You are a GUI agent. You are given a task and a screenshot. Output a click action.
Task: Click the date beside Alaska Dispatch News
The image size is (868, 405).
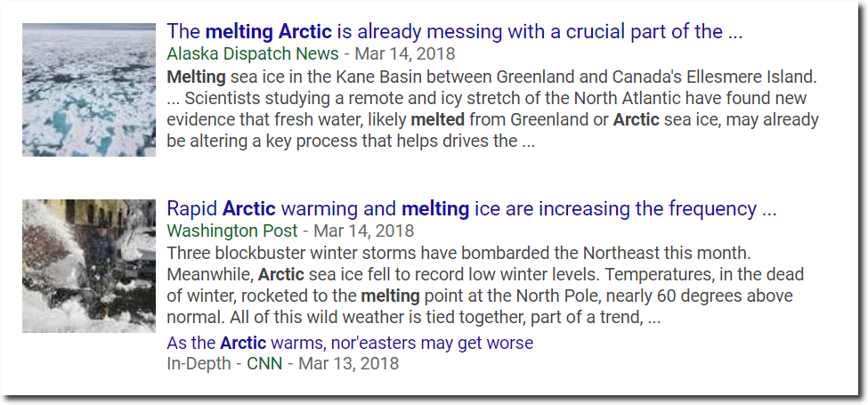point(405,53)
